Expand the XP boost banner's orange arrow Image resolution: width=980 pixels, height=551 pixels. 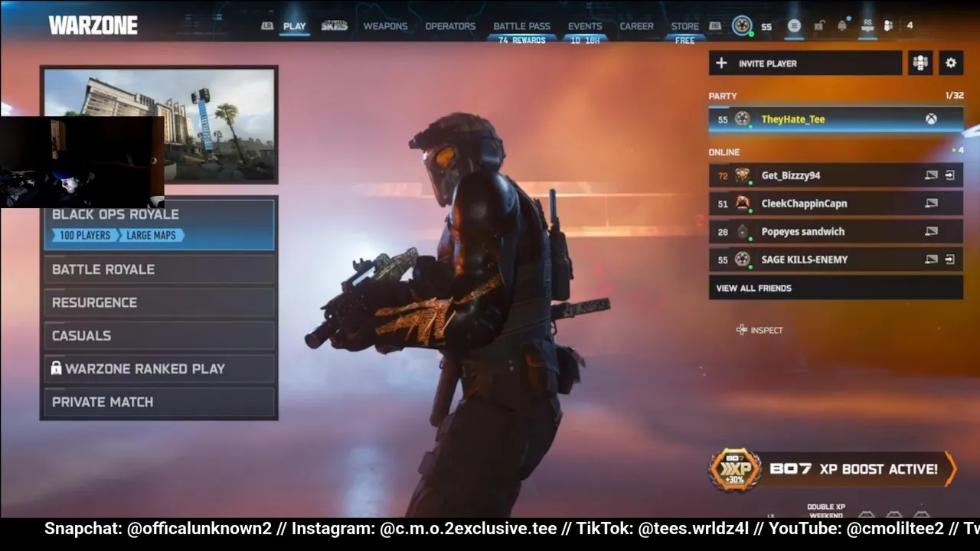pos(950,469)
